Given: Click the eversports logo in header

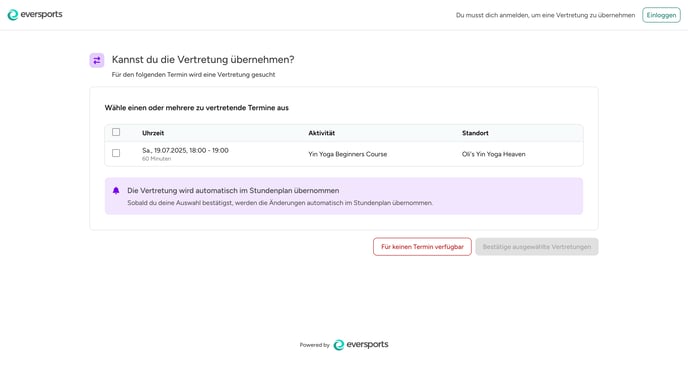Looking at the screenshot, I should coord(35,14).
